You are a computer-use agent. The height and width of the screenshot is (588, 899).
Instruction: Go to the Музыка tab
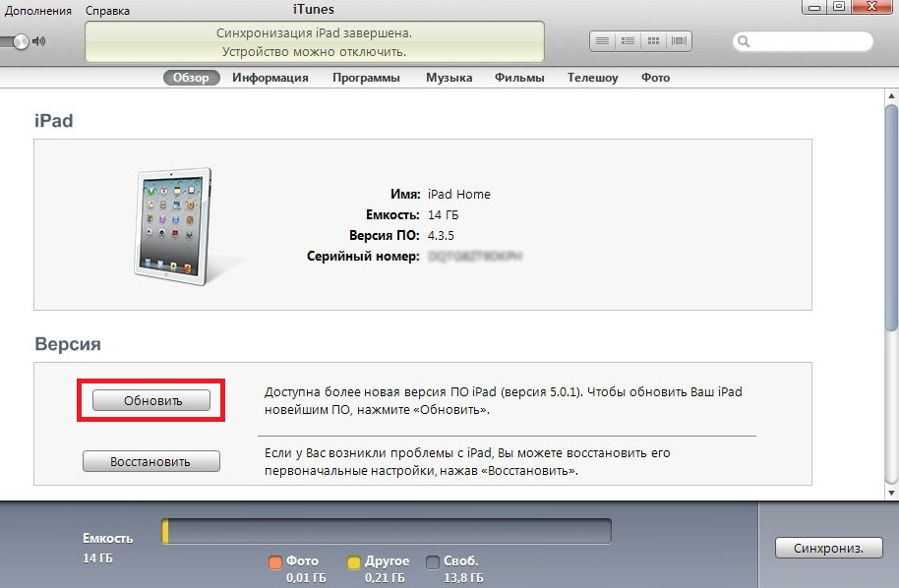(449, 78)
